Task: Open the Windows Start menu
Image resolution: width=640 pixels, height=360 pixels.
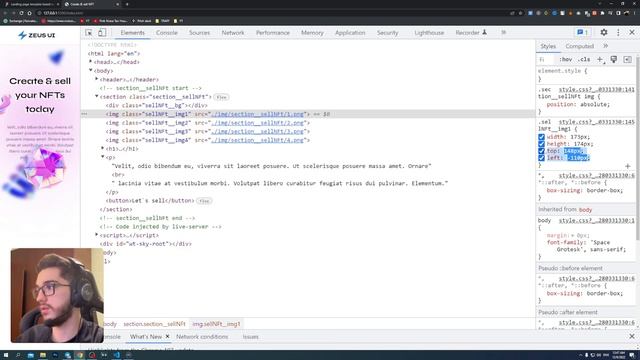Action: [x=6, y=355]
